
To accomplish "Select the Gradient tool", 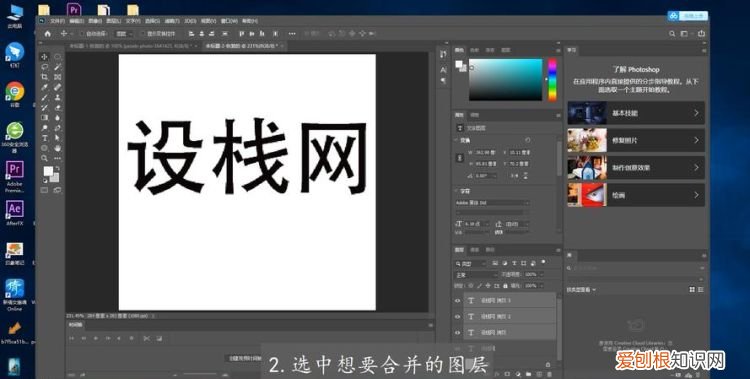I will (x=44, y=117).
